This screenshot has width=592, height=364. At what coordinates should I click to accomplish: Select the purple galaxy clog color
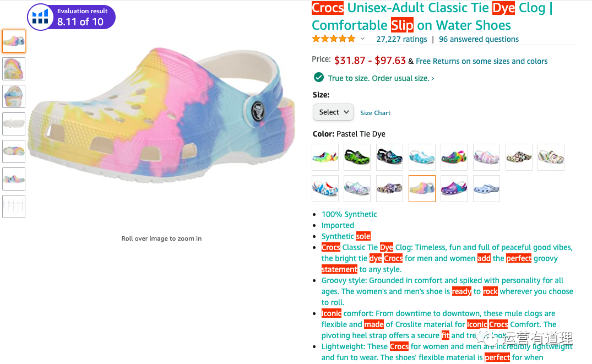[x=454, y=188]
